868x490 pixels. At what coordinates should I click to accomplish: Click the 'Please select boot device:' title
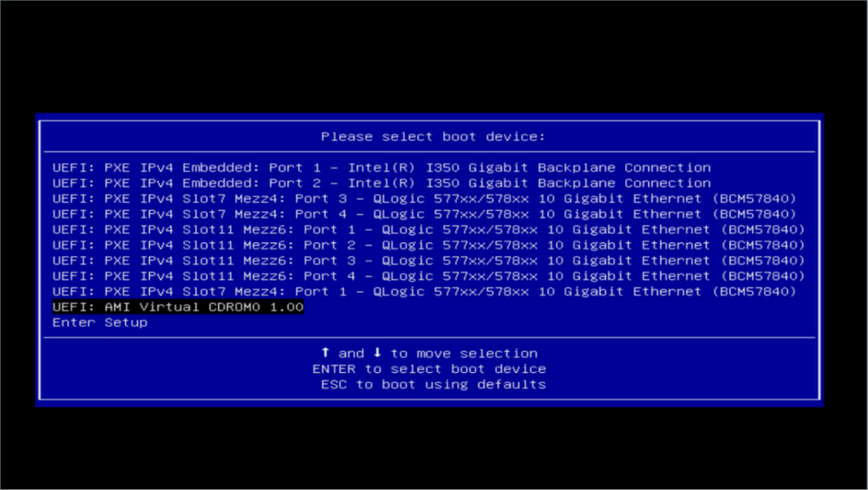[x=433, y=137]
